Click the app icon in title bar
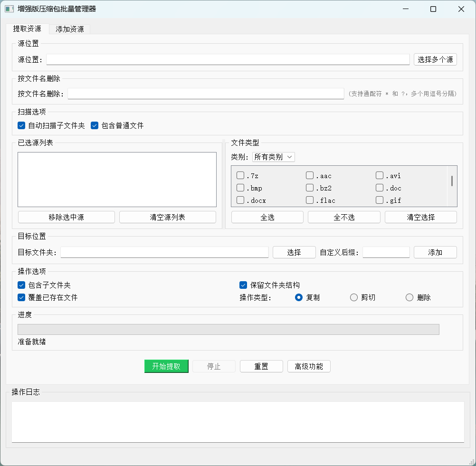Screen dimensions: 476x466 (x=9, y=9)
